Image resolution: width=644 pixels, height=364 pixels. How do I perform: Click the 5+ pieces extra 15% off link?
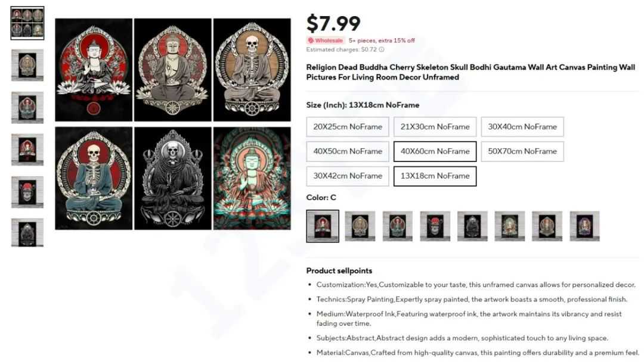[382, 41]
